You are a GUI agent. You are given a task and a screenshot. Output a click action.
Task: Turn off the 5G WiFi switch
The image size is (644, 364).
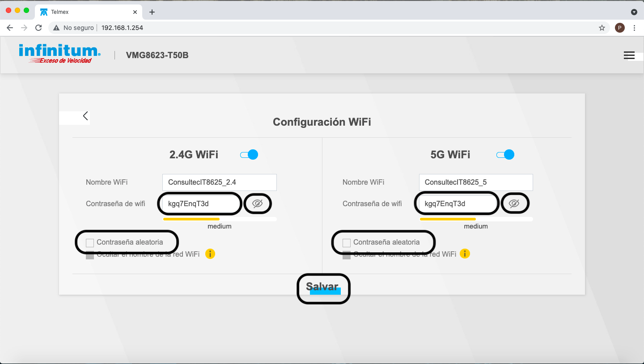coord(505,155)
